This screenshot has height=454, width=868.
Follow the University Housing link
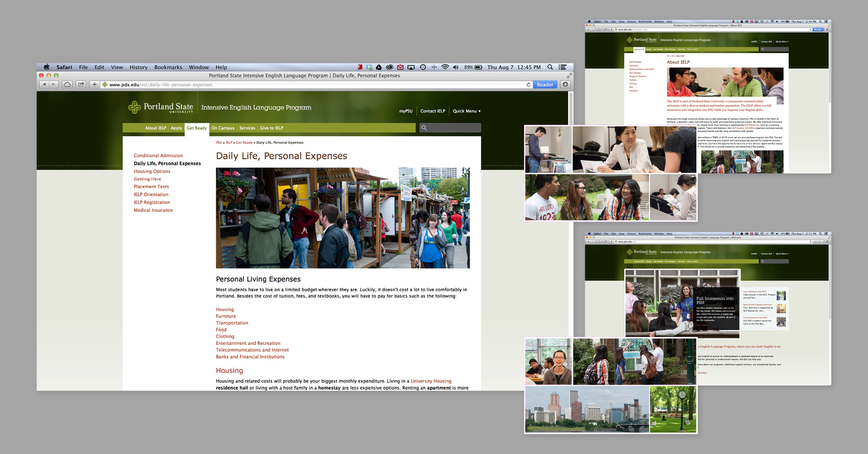[x=431, y=381]
